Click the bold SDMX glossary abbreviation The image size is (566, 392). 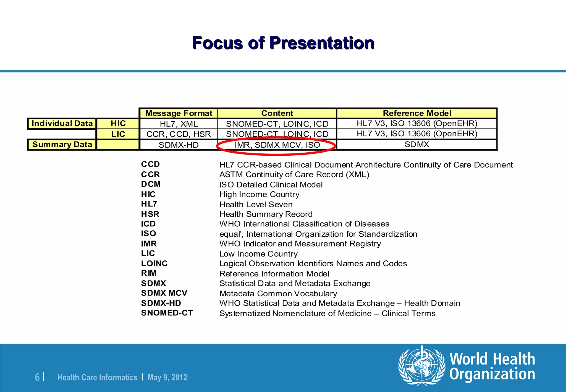(x=153, y=283)
